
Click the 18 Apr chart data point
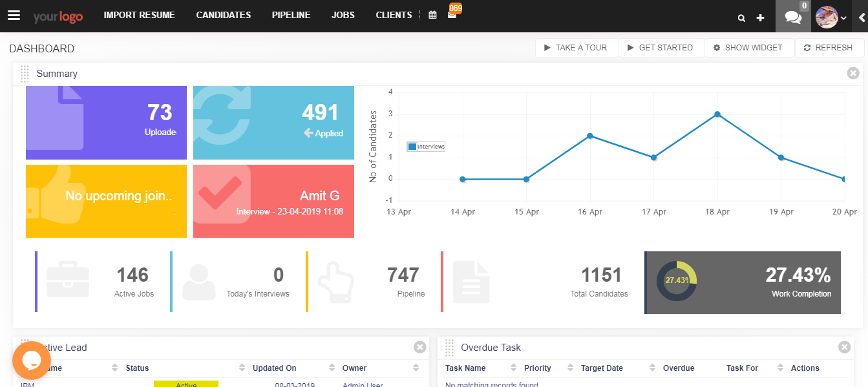point(717,114)
